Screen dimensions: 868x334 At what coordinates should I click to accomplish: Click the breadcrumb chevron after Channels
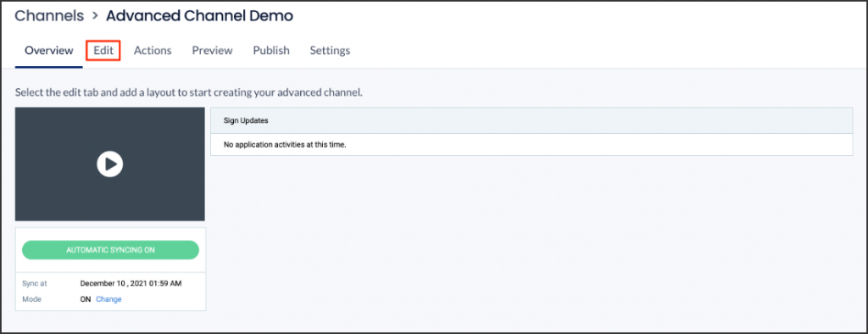click(x=95, y=16)
